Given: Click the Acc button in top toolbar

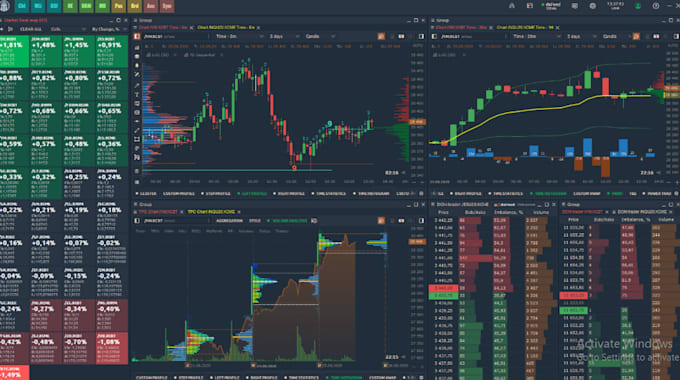Looking at the screenshot, I should pyautogui.click(x=150, y=6).
